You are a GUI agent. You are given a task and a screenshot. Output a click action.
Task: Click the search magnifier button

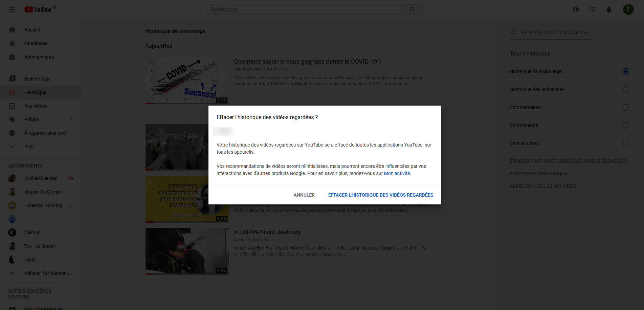(x=412, y=9)
